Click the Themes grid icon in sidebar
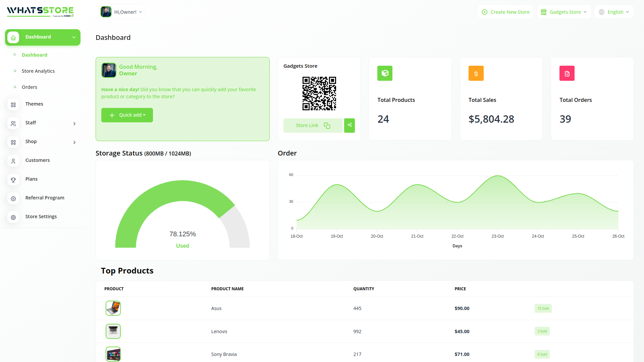The height and width of the screenshot is (362, 644). 13,105
